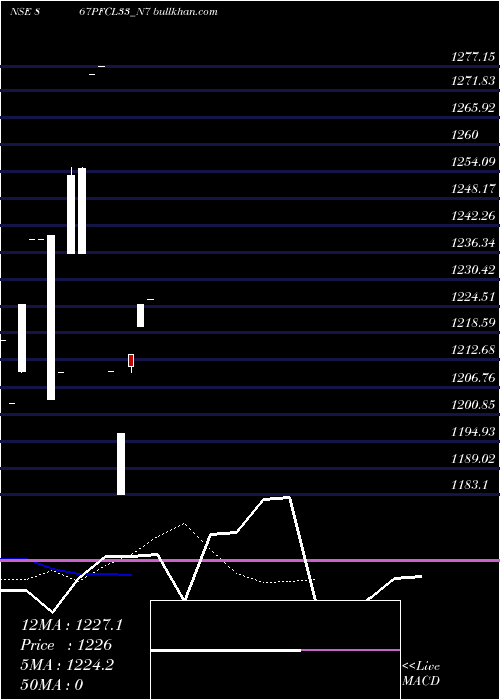Click the 1212.68 price level label
The image size is (500, 700).
pos(473,351)
